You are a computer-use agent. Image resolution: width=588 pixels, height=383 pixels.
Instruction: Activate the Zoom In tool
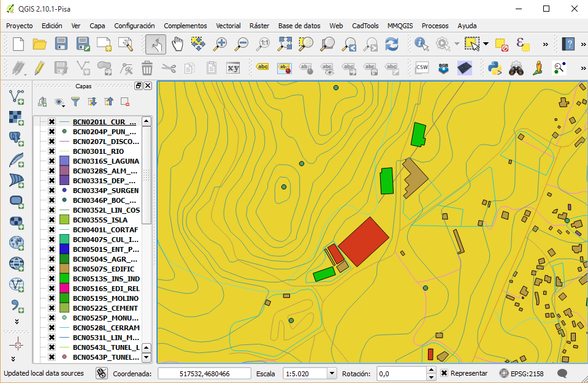pyautogui.click(x=220, y=44)
